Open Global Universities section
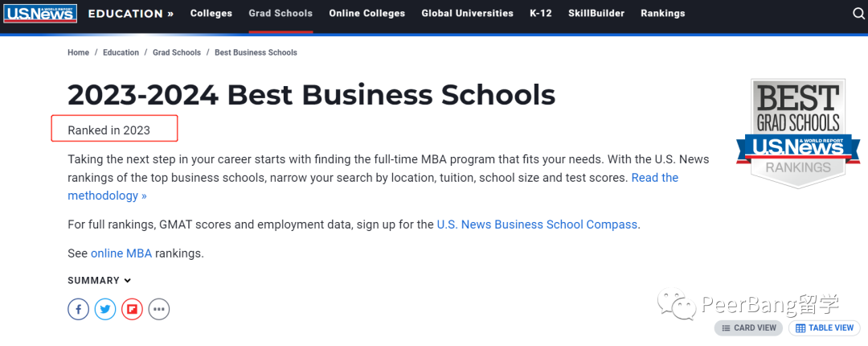The width and height of the screenshot is (868, 346). 467,14
